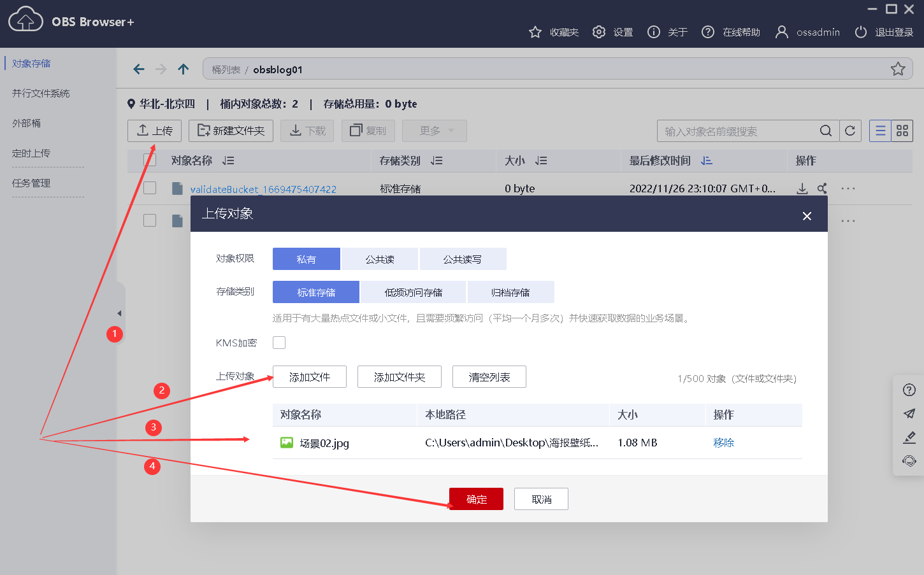
Task: Cancel upload with the 取消 button
Action: tap(542, 499)
